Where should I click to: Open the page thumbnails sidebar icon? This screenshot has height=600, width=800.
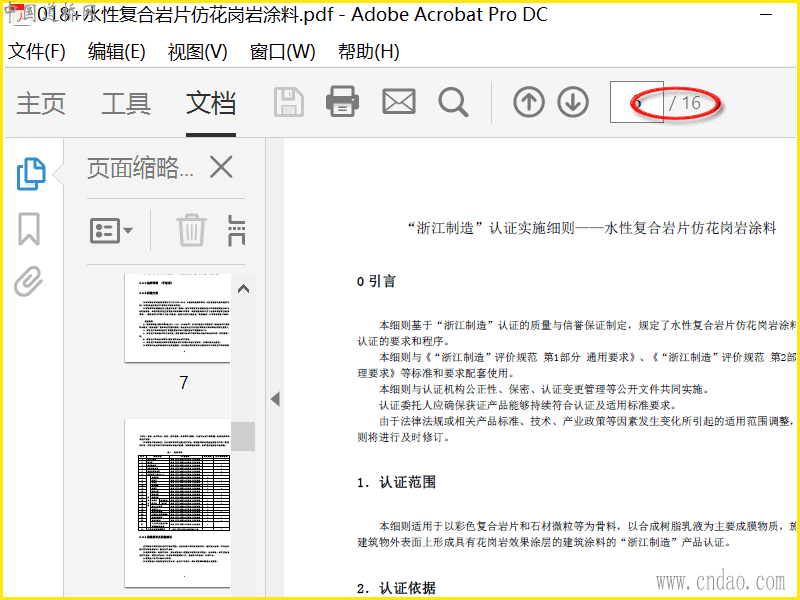tap(31, 174)
